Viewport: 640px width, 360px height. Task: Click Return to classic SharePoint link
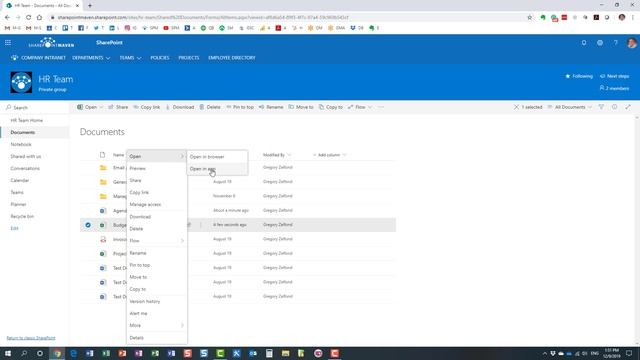coord(31,338)
